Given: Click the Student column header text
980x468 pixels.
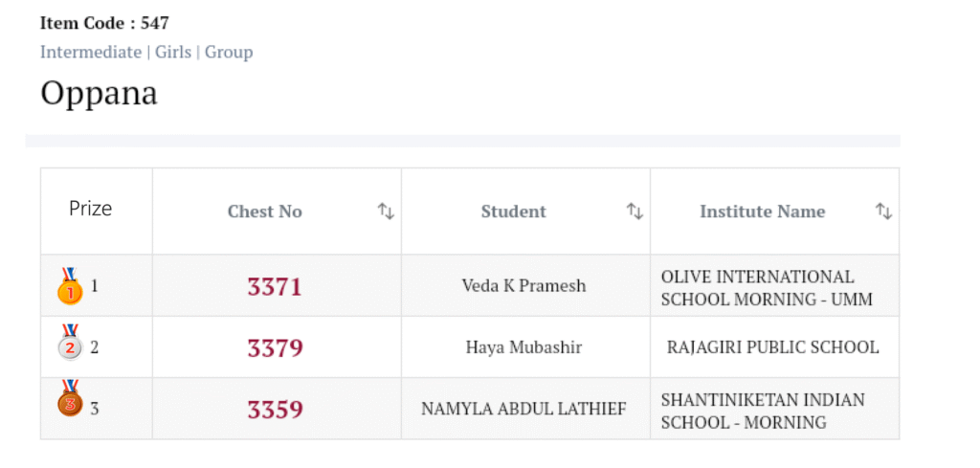Looking at the screenshot, I should pos(514,212).
